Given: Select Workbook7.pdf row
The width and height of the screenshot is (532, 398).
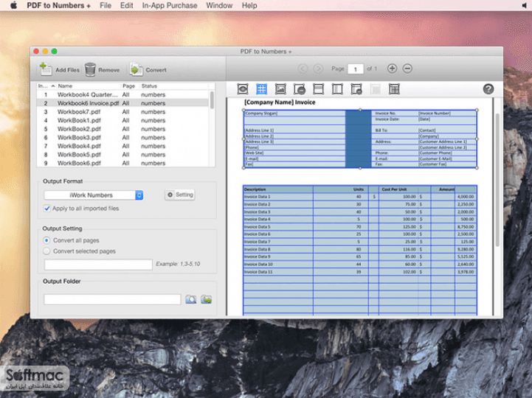Looking at the screenshot, I should 122,112.
